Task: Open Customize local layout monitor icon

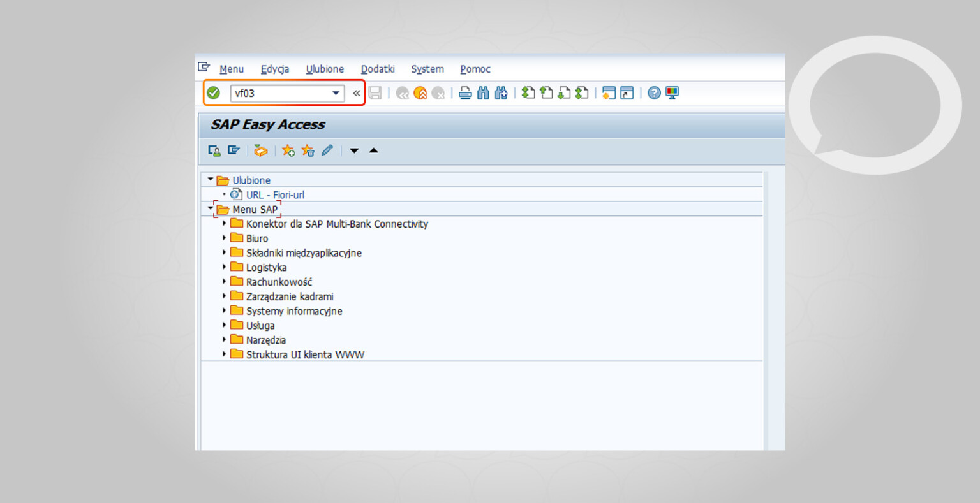Action: pos(672,92)
